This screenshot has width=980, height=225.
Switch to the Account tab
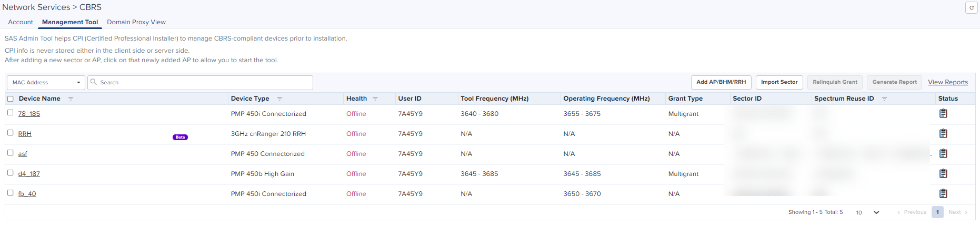coord(21,22)
